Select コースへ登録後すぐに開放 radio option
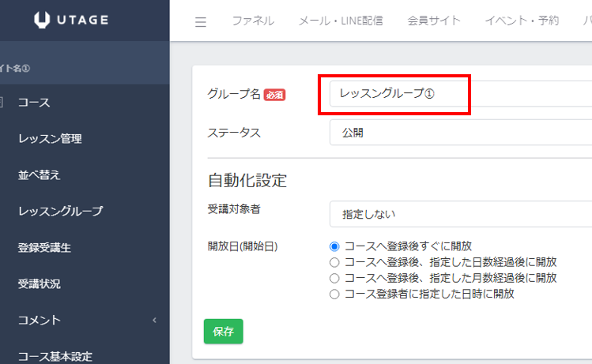The height and width of the screenshot is (364, 592). (334, 246)
